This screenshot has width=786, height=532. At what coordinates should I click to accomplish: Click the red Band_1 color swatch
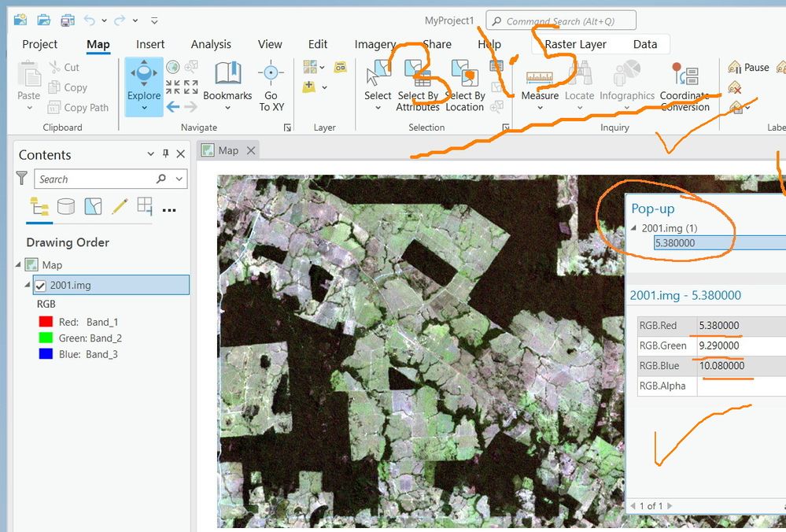(45, 322)
